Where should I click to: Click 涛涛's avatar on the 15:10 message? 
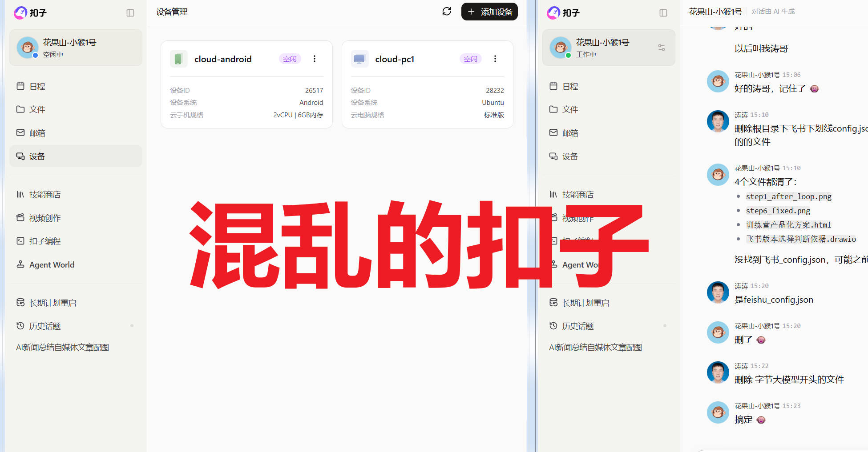718,121
